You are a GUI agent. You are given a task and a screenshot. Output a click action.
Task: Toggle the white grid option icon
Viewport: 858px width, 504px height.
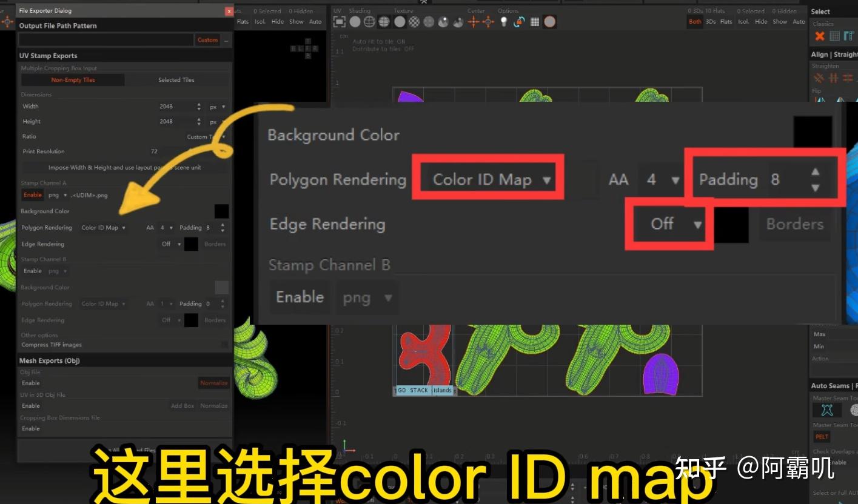[535, 22]
